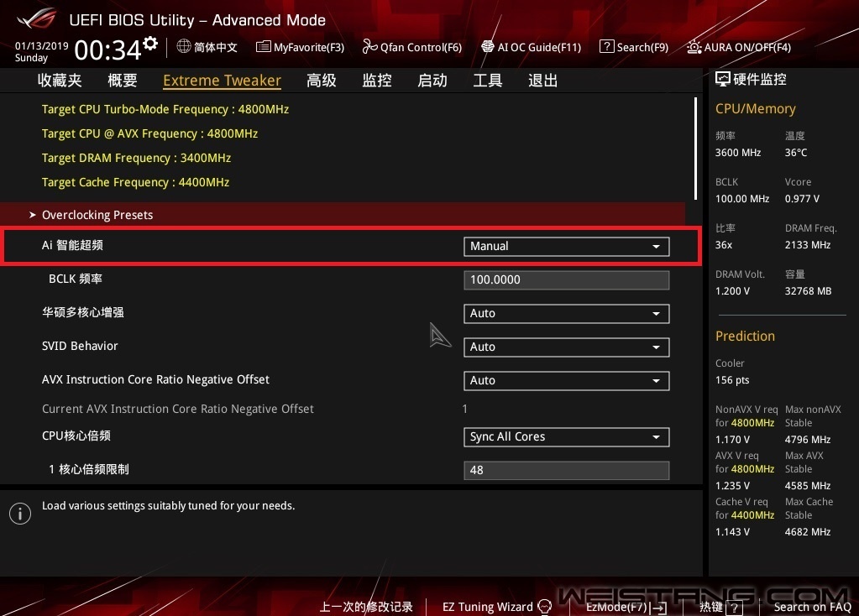
Task: Open 华硕多核心增强 Auto dropdown
Action: (567, 313)
